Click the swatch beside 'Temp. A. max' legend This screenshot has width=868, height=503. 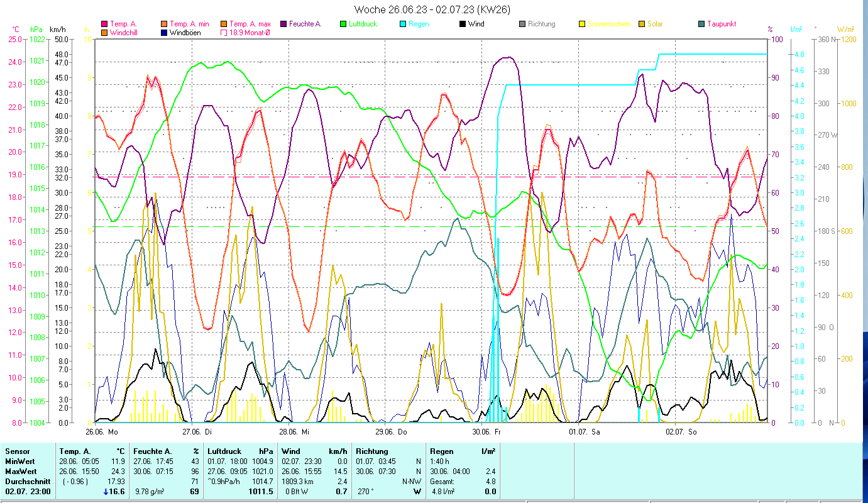[224, 25]
